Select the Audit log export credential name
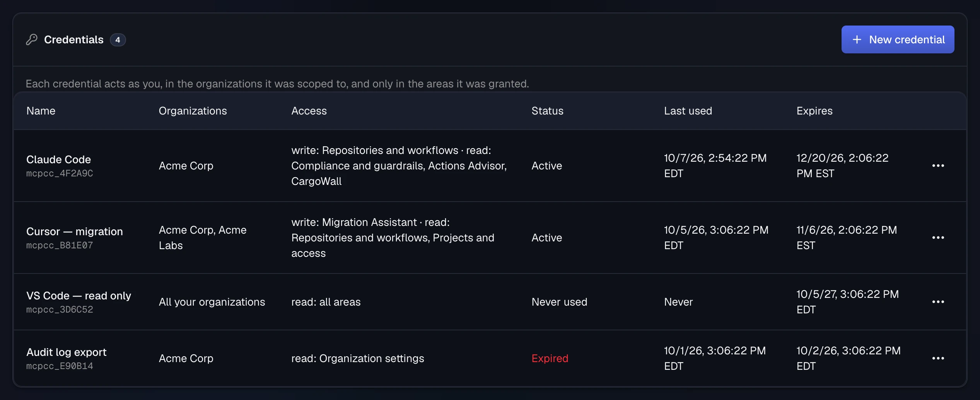 66,352
